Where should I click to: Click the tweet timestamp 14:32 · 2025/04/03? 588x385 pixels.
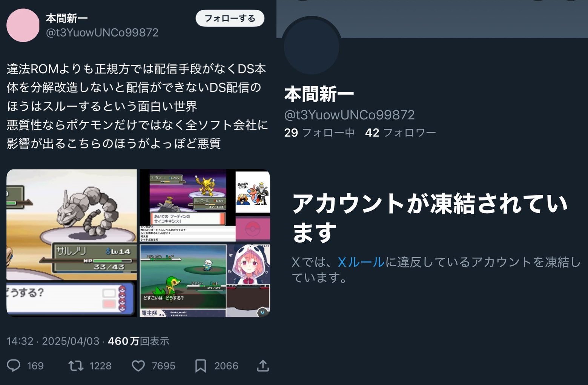point(53,341)
